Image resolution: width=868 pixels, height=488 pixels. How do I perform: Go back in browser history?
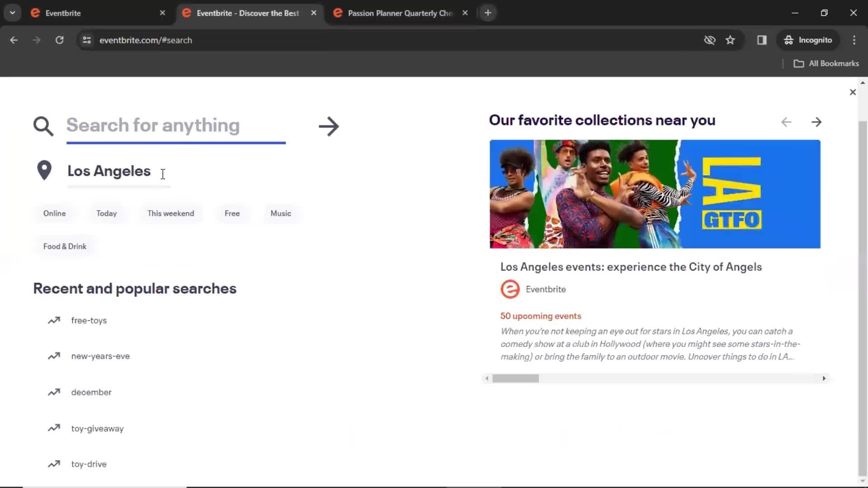(14, 40)
